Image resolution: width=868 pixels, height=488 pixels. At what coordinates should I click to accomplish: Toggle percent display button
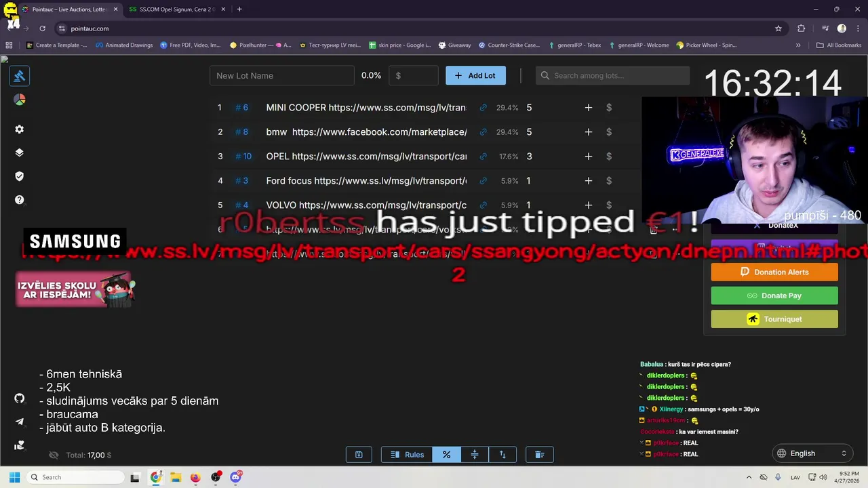(446, 455)
